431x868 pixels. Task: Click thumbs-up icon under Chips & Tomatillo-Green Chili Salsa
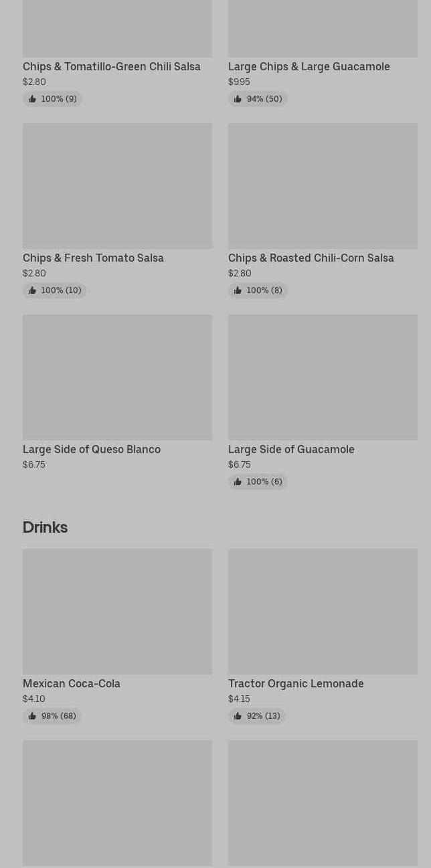32,99
